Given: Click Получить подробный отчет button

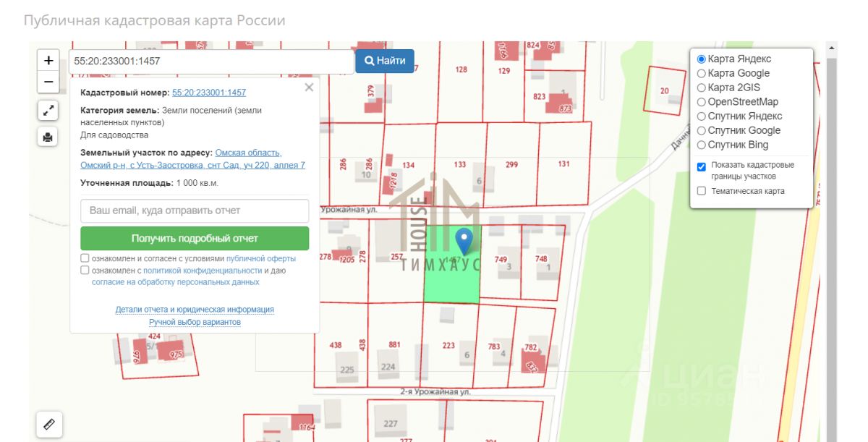Looking at the screenshot, I should (195, 238).
